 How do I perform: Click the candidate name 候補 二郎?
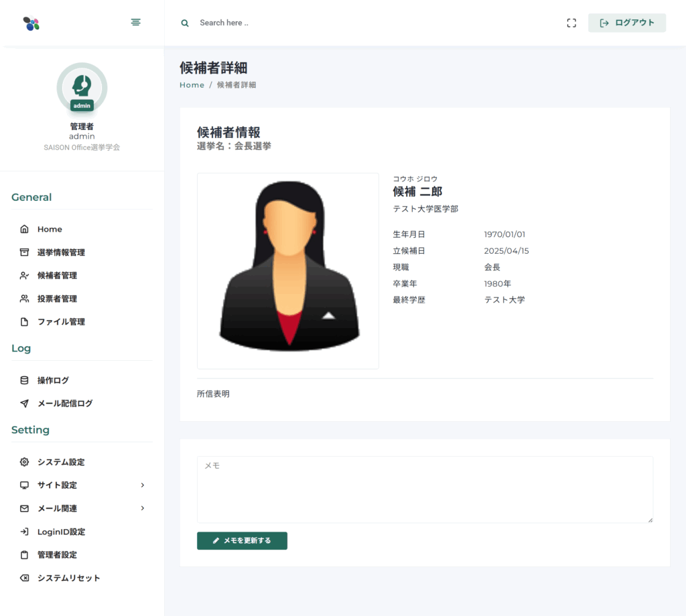(x=417, y=192)
